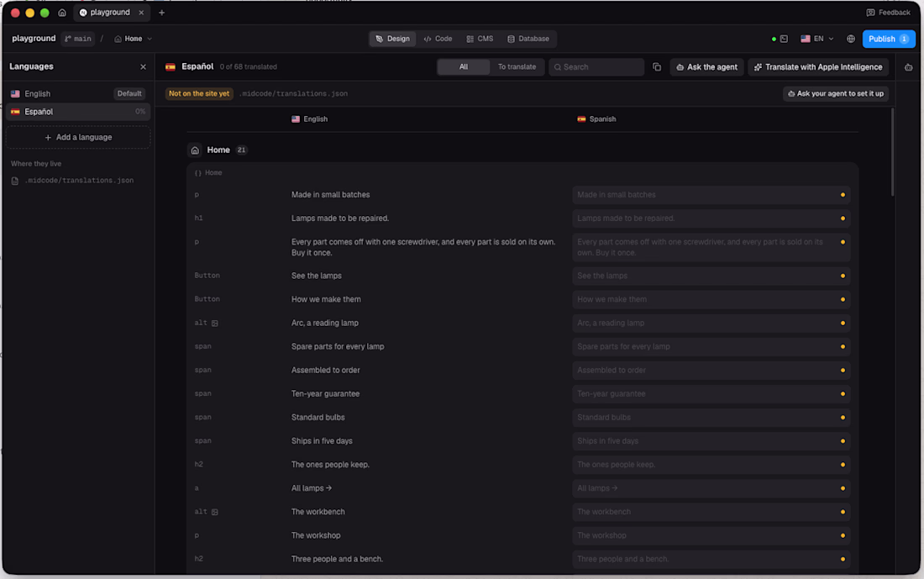Click the Spanish field for 'Lamps made to be repaired.'
The image size is (924, 579).
(711, 218)
